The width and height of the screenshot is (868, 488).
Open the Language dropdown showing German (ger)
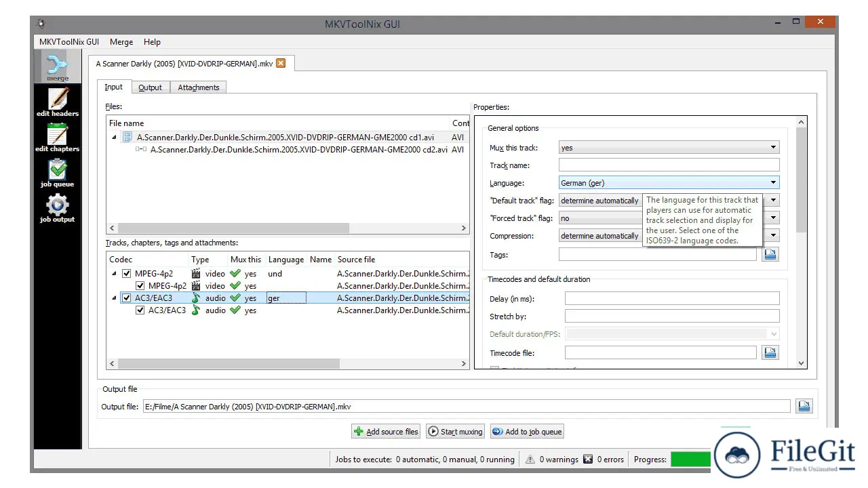(x=669, y=183)
